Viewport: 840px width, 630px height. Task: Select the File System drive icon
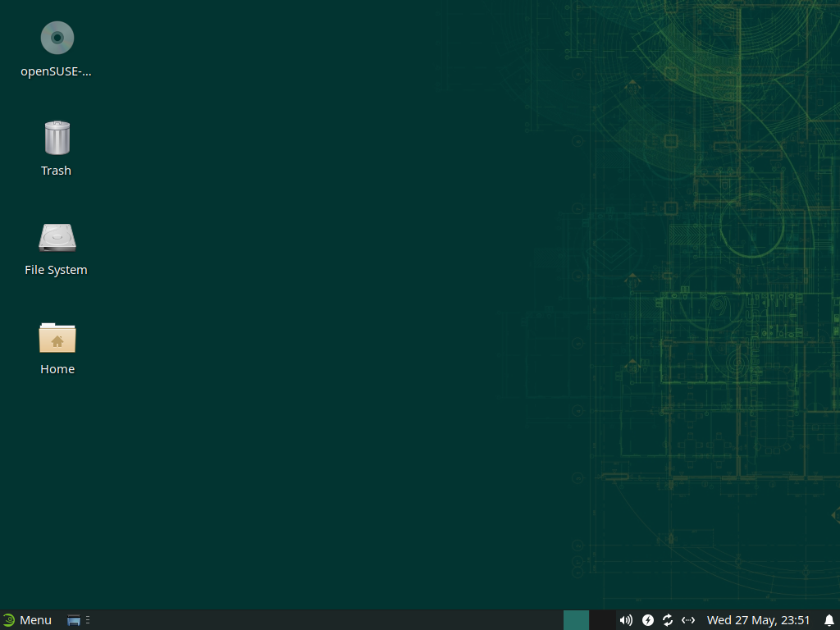57,238
